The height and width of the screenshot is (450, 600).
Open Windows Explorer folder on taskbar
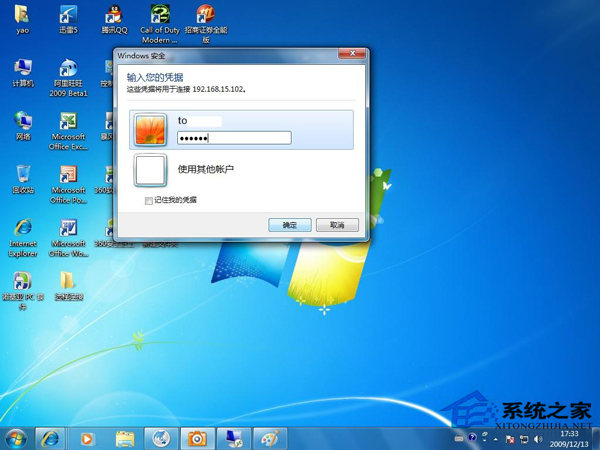tap(125, 439)
